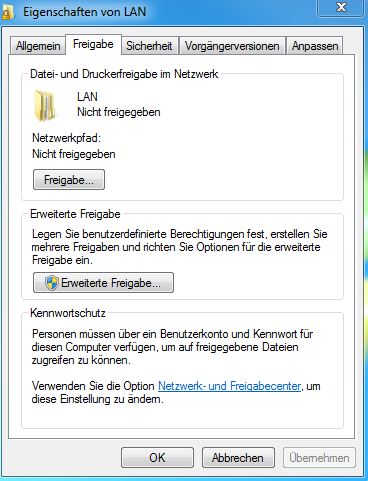The height and width of the screenshot is (481, 368).
Task: Confirm the dialog with OK
Action: (157, 458)
